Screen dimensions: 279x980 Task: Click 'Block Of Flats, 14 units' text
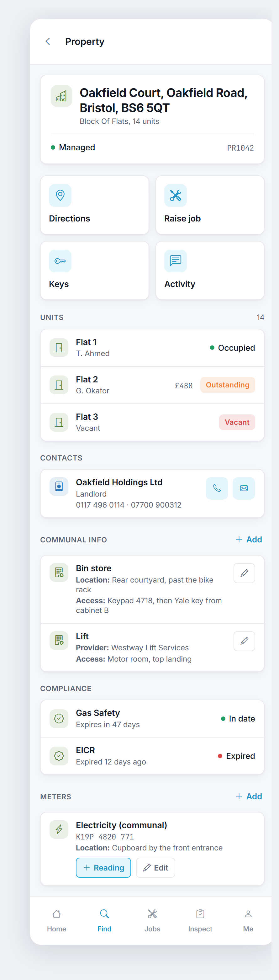119,121
